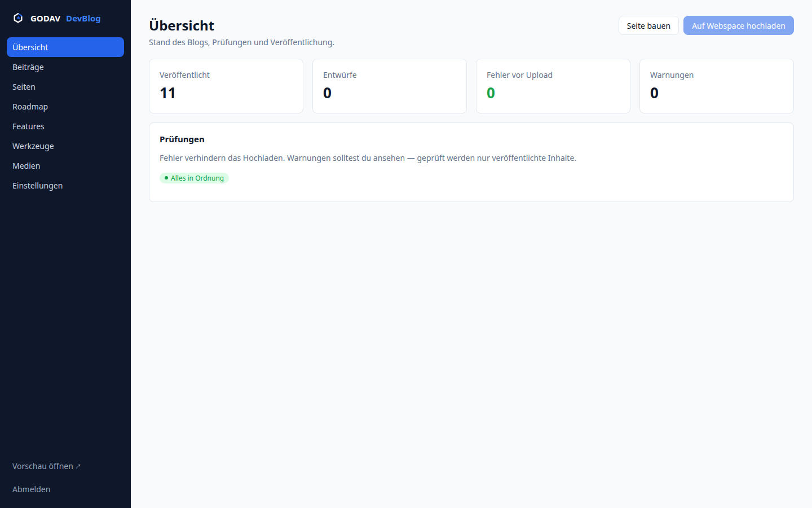Viewport: 812px width, 508px height.
Task: Click the Entwürfe stat card label
Action: coord(340,75)
